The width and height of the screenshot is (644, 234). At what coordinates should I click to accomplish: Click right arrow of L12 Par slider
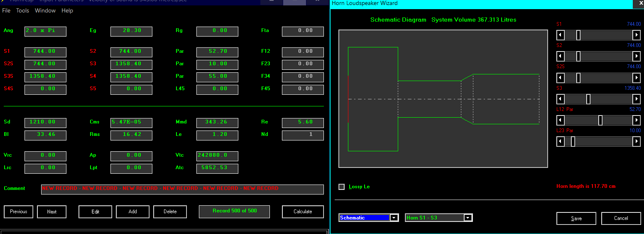click(636, 120)
